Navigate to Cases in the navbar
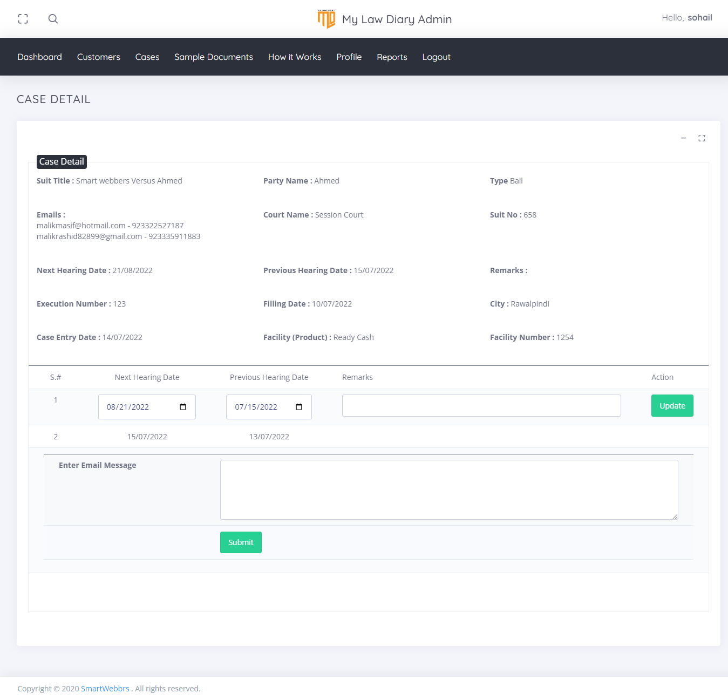 147,57
